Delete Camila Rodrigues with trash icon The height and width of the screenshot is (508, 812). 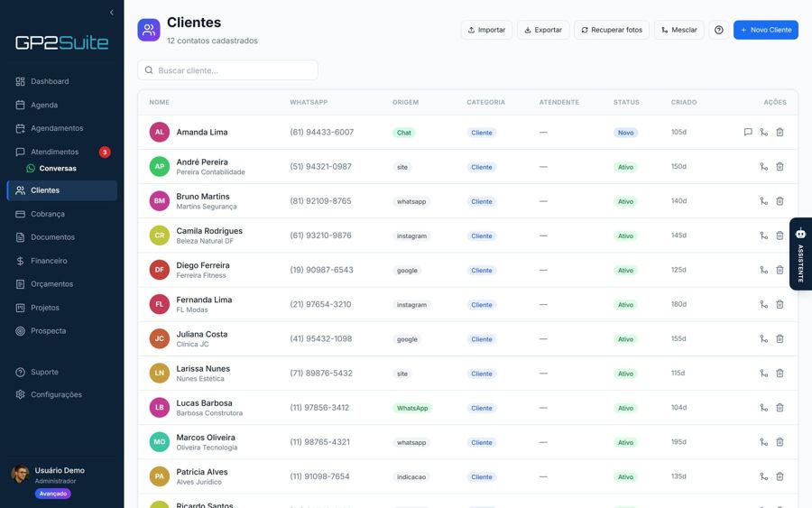(780, 236)
